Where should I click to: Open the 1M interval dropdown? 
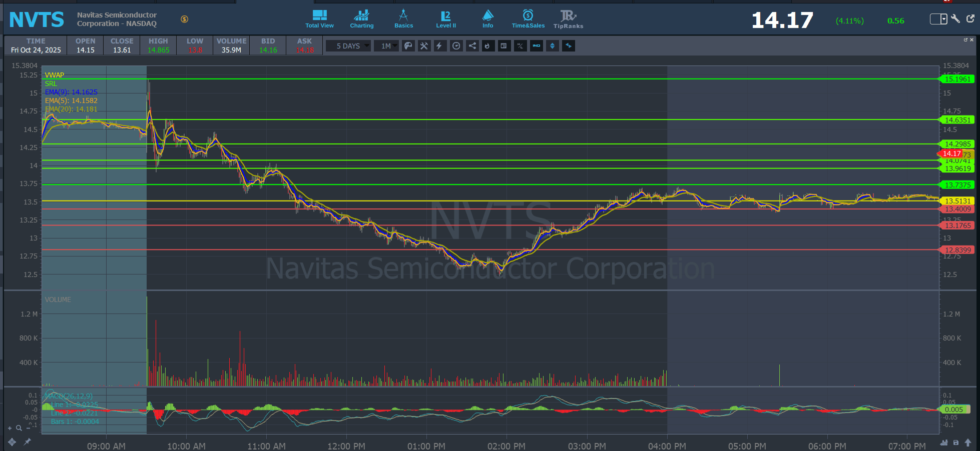tap(386, 46)
